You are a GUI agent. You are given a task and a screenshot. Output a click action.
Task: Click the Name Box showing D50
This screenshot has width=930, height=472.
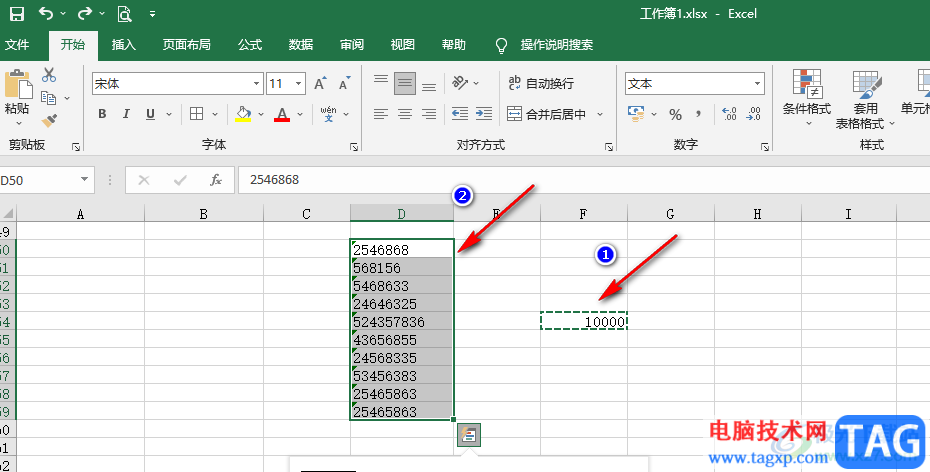(46, 180)
